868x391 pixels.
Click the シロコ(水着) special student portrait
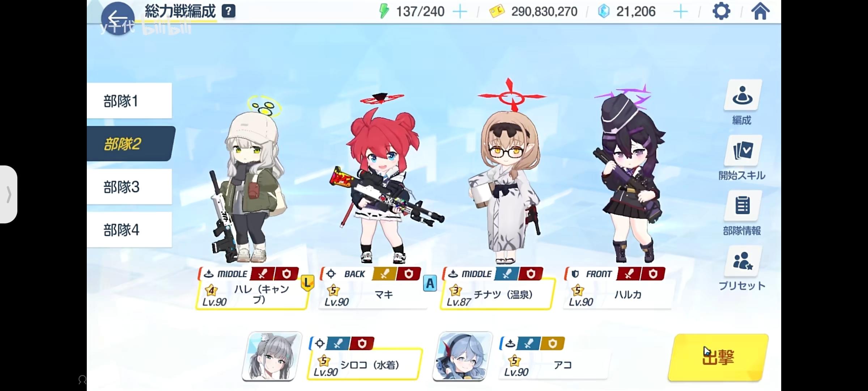[272, 356]
